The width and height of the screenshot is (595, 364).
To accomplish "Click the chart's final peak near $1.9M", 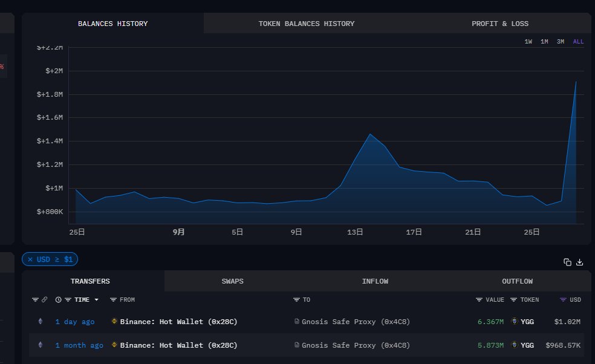I will [576, 82].
